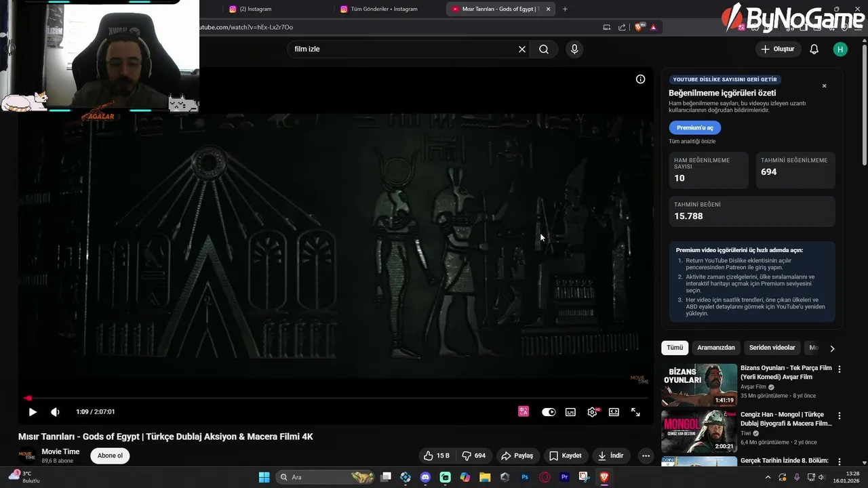Viewport: 868px width, 488px height.
Task: Clear the search box text
Action: (522, 49)
